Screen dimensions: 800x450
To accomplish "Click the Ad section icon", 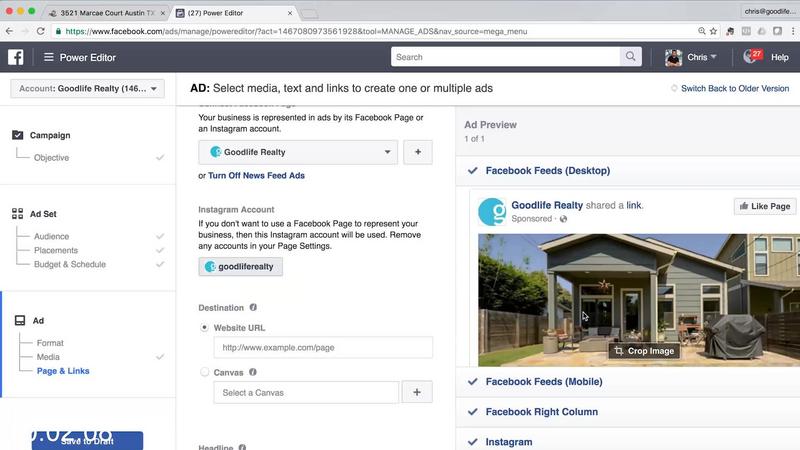I will tap(20, 320).
